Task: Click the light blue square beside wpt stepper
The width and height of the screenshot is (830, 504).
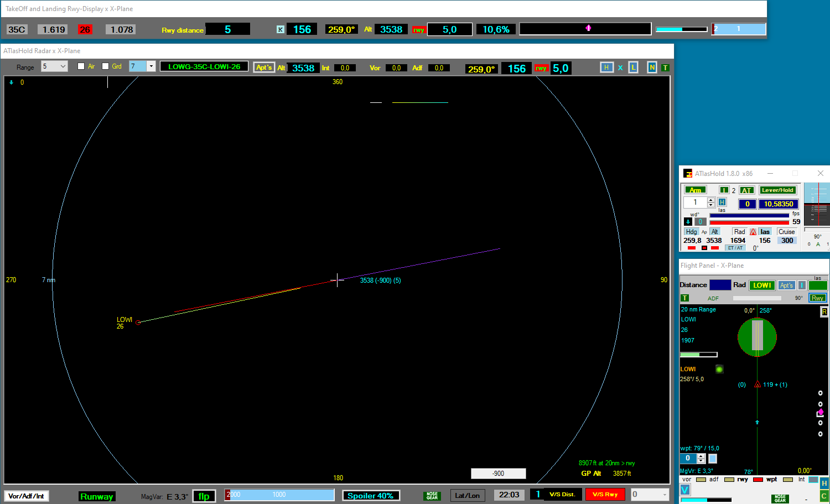Action: tap(713, 459)
